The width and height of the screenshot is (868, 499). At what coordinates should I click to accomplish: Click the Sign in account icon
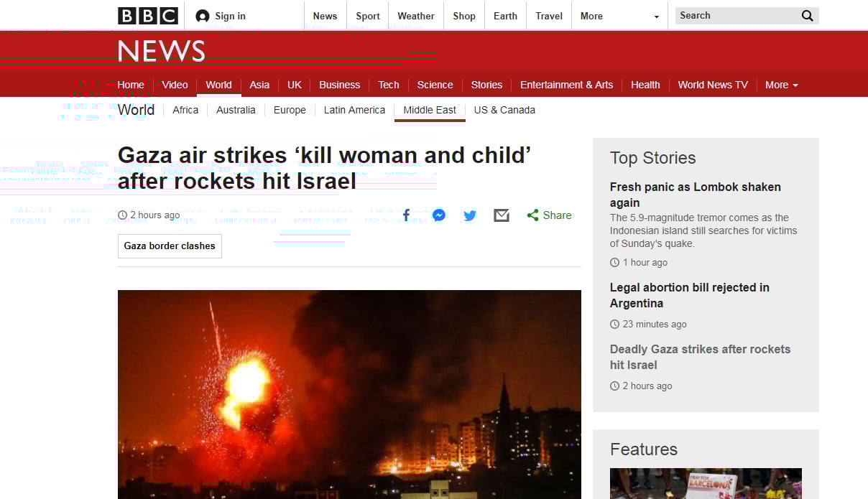[x=203, y=16]
